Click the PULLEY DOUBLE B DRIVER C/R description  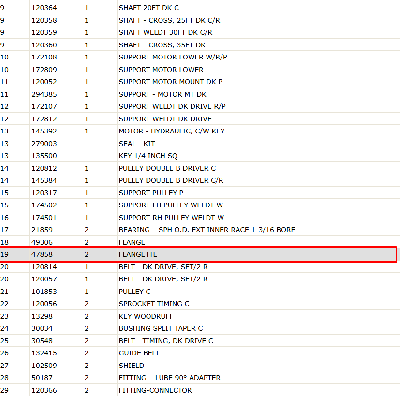(x=171, y=180)
